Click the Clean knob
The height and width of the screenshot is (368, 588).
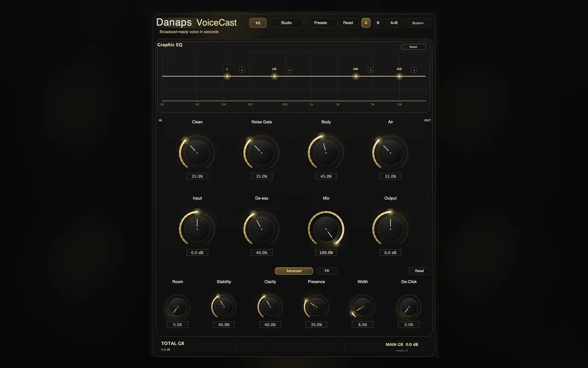(197, 153)
